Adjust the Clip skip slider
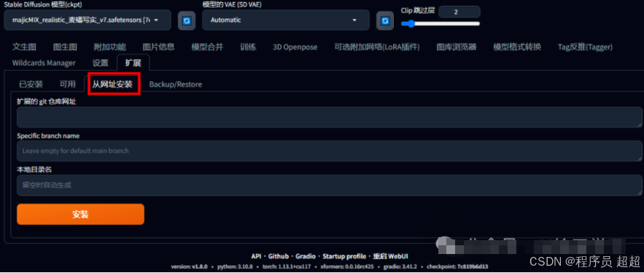This screenshot has height=273, width=644. point(441,24)
